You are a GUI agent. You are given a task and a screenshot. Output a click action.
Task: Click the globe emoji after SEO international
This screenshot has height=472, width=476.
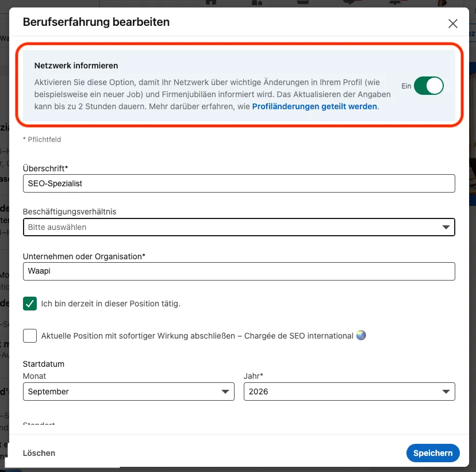(361, 335)
